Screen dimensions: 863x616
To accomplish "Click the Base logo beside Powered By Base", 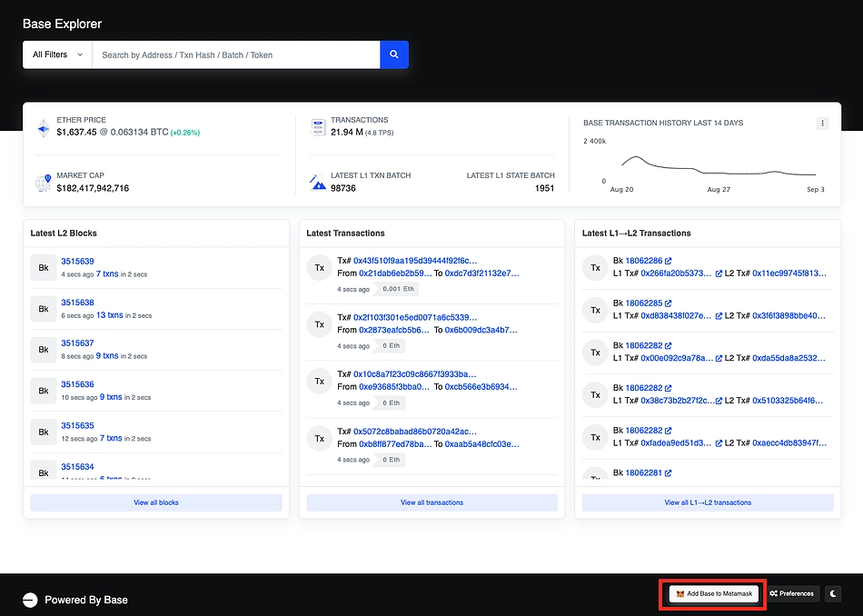I will click(30, 600).
